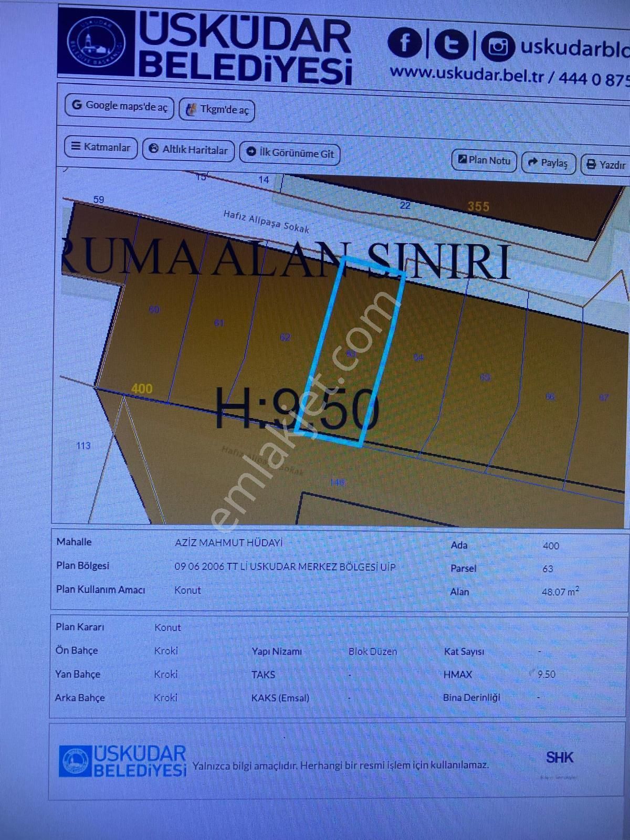This screenshot has height=840, width=630.
Task: Click Yan Bahçe Kroki value
Action: (166, 674)
